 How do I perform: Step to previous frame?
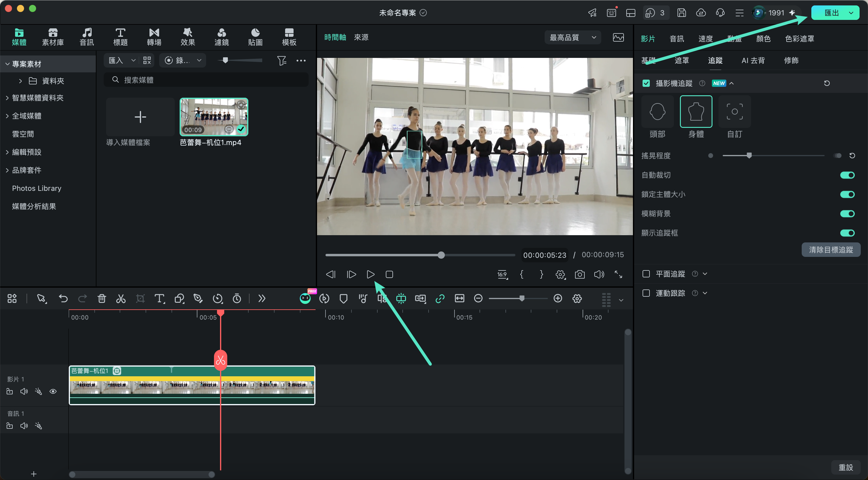click(x=331, y=274)
